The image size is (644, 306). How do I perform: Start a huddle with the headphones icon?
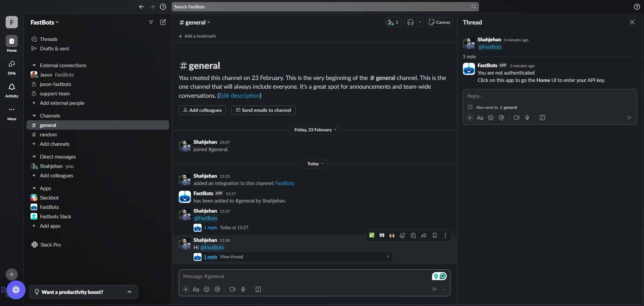point(411,22)
